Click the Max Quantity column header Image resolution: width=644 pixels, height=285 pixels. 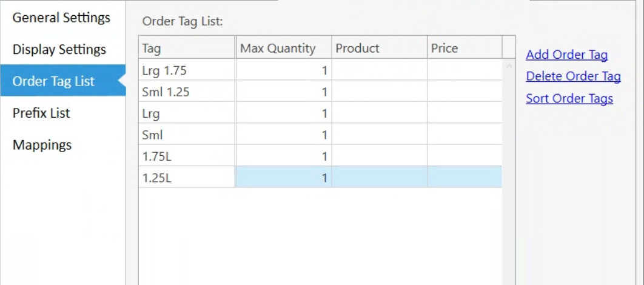(x=283, y=49)
